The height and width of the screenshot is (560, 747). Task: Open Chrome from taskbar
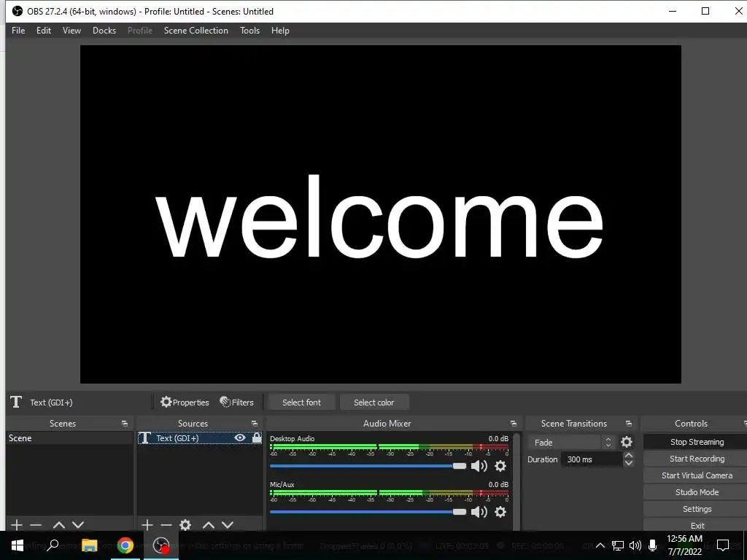click(125, 545)
